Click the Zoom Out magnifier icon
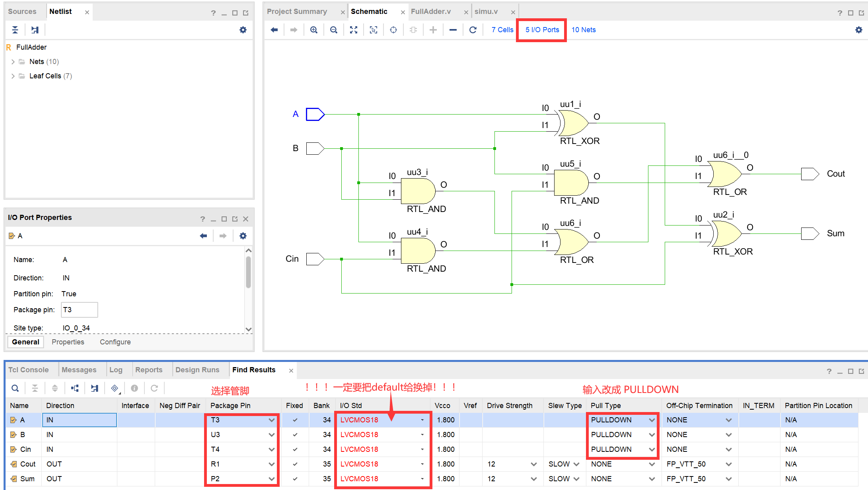The width and height of the screenshot is (868, 490). click(x=334, y=30)
